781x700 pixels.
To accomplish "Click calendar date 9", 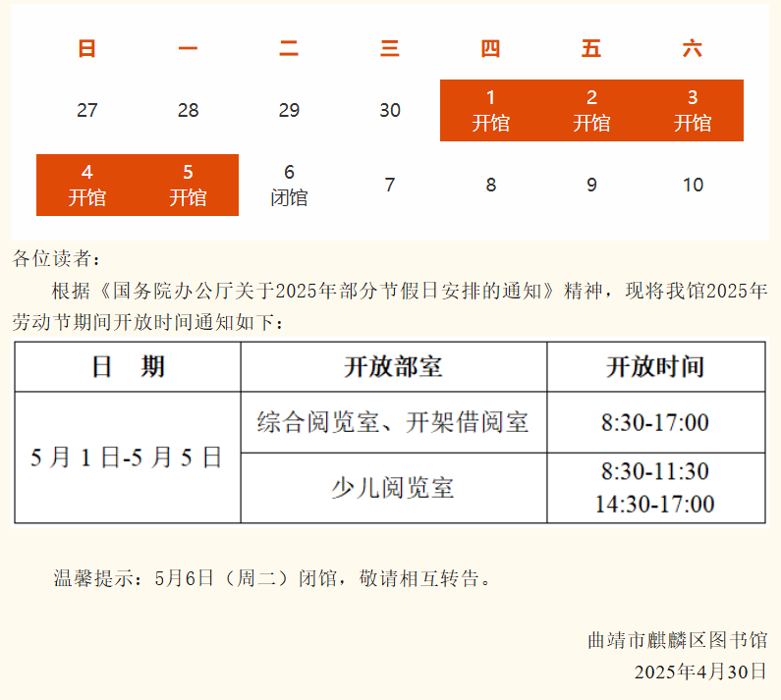I will tap(591, 185).
